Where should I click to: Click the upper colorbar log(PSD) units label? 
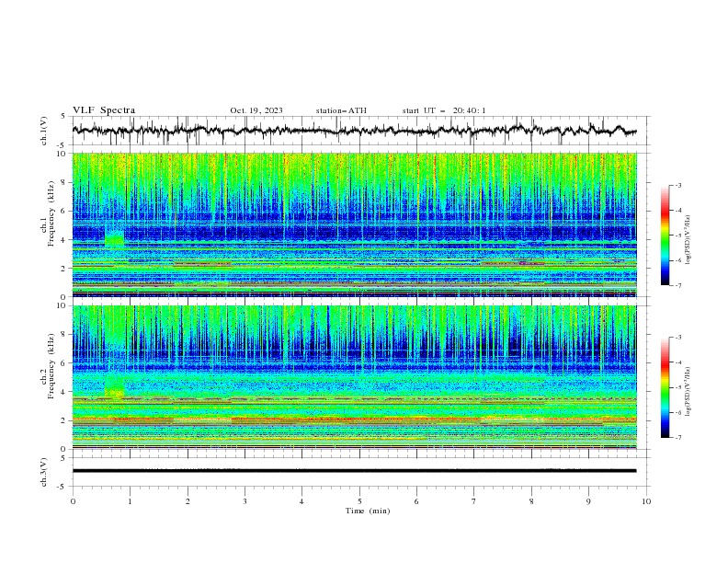[x=688, y=240]
